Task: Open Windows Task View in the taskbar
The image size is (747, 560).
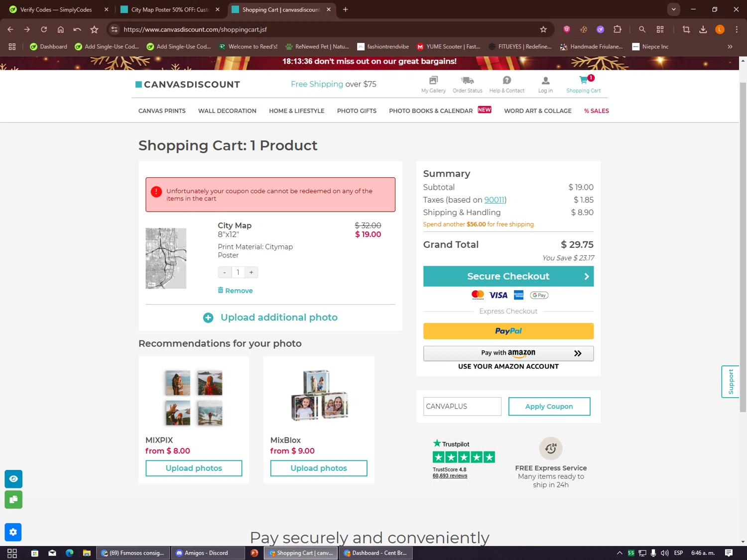Action: (x=12, y=553)
